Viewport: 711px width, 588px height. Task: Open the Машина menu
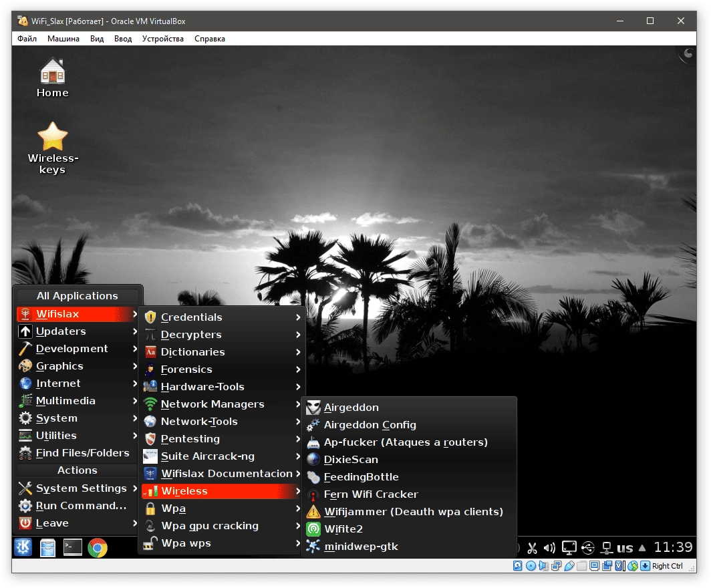coord(63,39)
